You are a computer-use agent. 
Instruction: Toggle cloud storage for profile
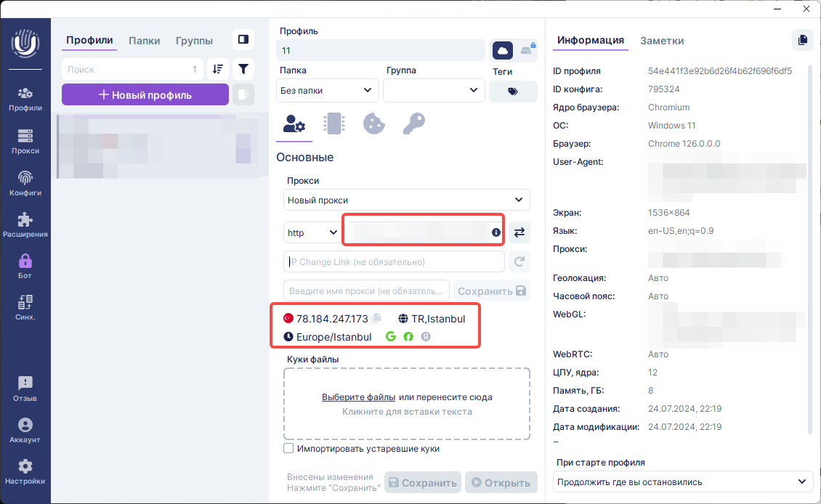click(x=503, y=50)
